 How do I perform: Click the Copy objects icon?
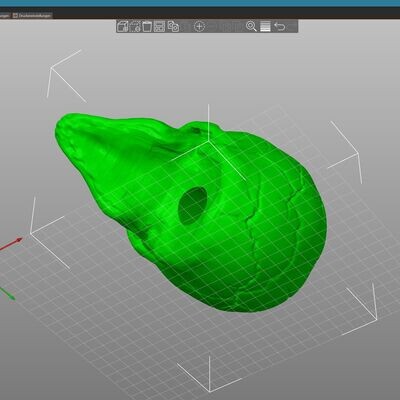(173, 26)
